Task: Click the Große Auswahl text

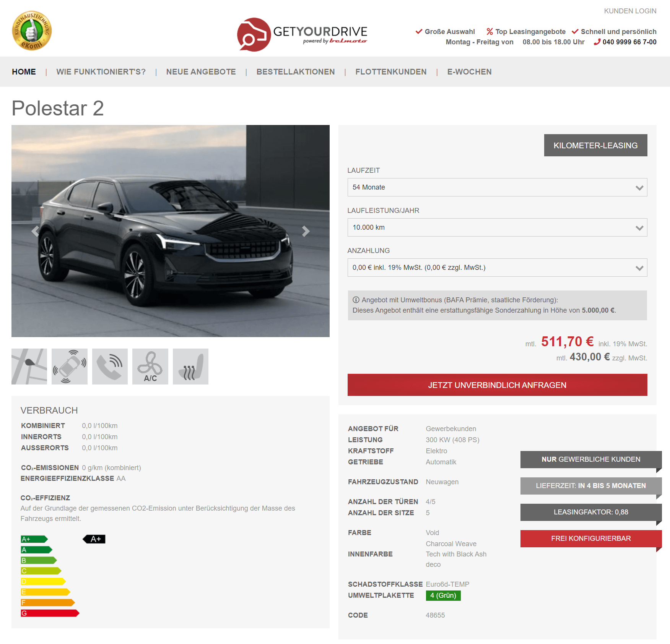Action: [x=450, y=32]
